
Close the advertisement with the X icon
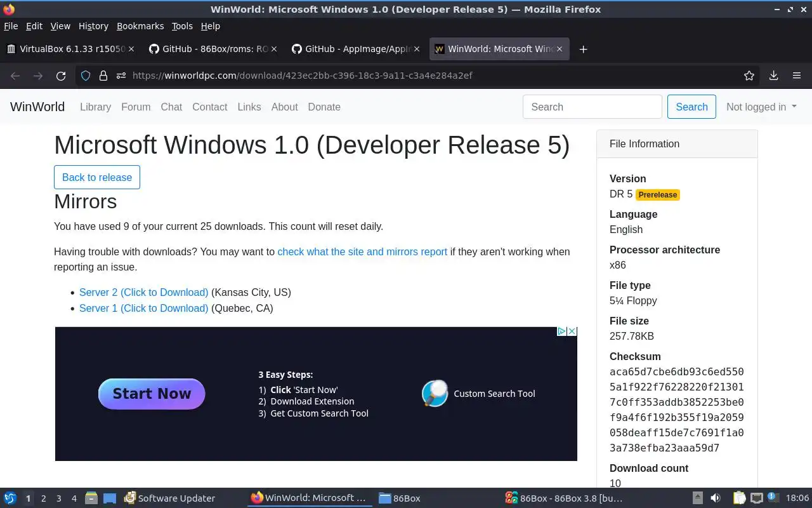[572, 331]
